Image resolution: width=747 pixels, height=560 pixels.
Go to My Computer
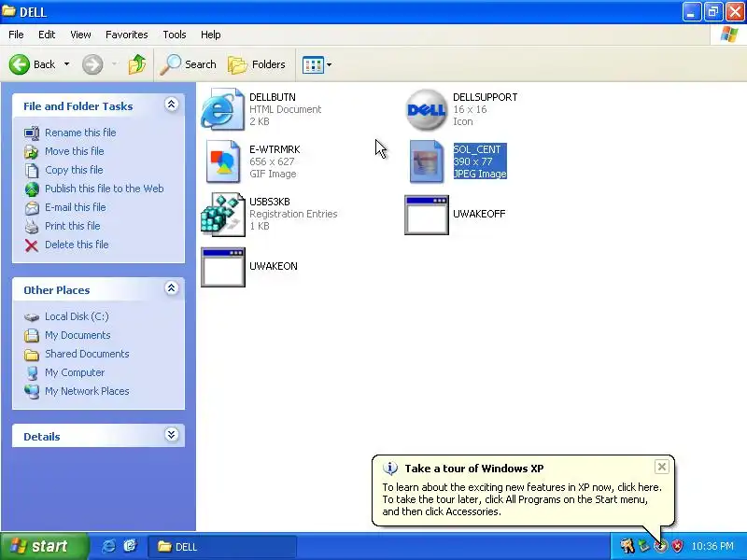point(75,372)
